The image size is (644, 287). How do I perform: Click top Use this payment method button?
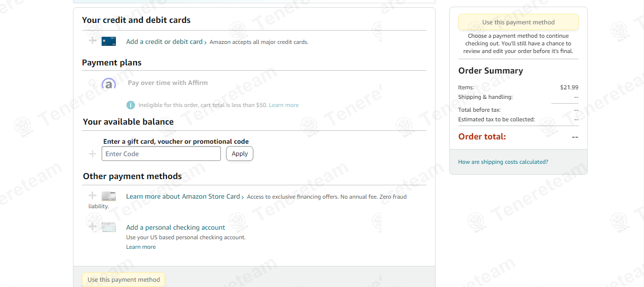tap(519, 22)
